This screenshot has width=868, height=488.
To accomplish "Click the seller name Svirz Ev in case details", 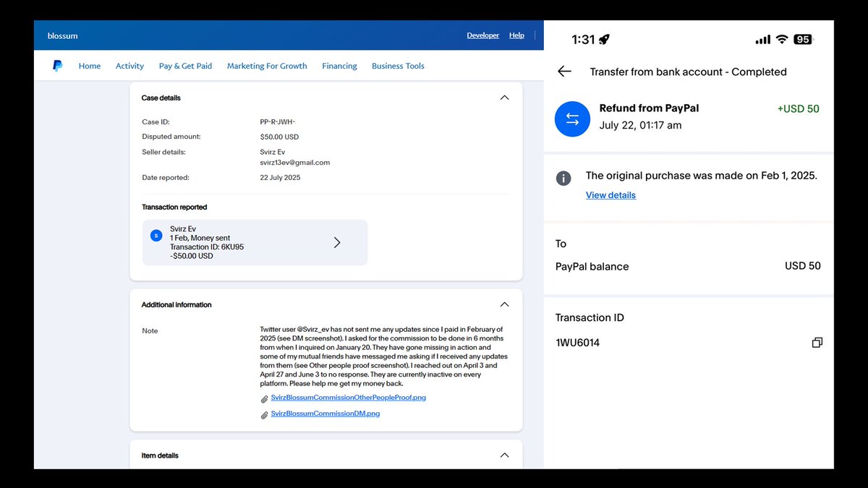I will pos(273,152).
